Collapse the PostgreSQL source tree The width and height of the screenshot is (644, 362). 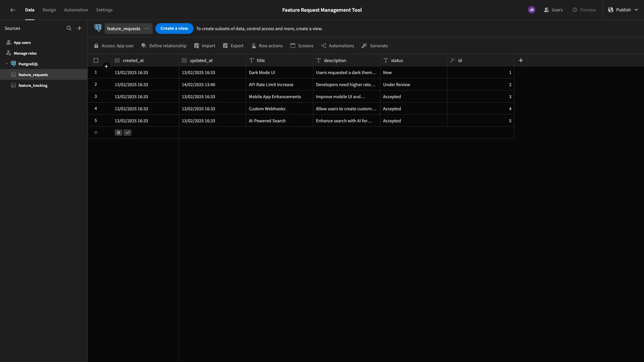tap(7, 64)
